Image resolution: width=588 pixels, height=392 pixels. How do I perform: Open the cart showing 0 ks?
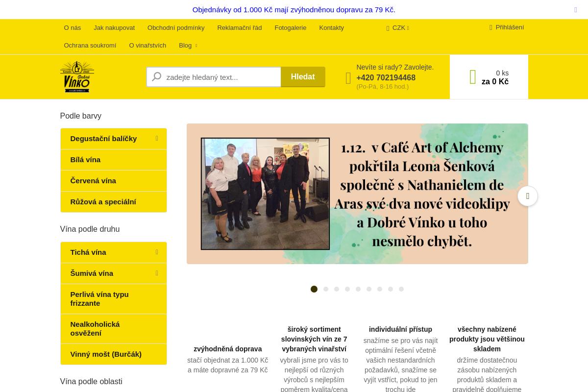(489, 77)
